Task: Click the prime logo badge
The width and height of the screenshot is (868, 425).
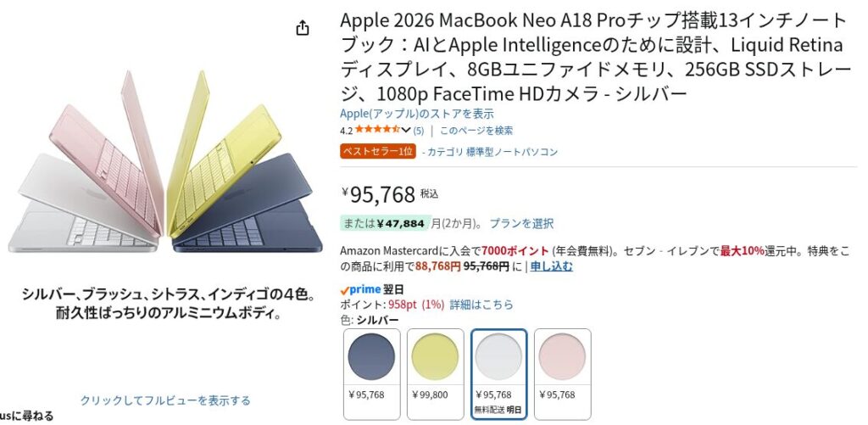Action: 360,289
